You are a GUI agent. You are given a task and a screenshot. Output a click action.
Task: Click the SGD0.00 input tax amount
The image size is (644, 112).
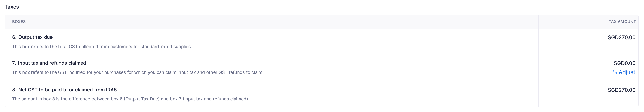pyautogui.click(x=624, y=63)
